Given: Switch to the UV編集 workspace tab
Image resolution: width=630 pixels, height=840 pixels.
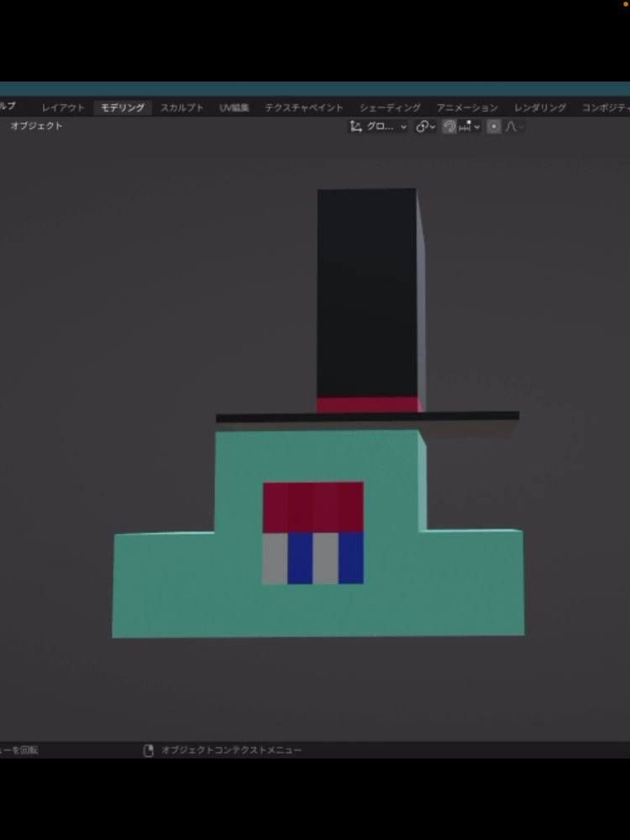Looking at the screenshot, I should click(x=234, y=108).
